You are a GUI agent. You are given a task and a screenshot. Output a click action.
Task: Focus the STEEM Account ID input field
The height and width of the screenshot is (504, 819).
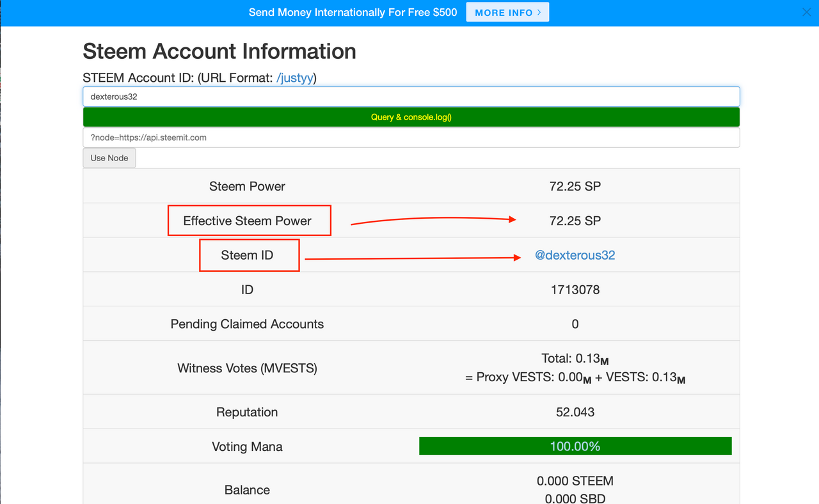coord(411,97)
